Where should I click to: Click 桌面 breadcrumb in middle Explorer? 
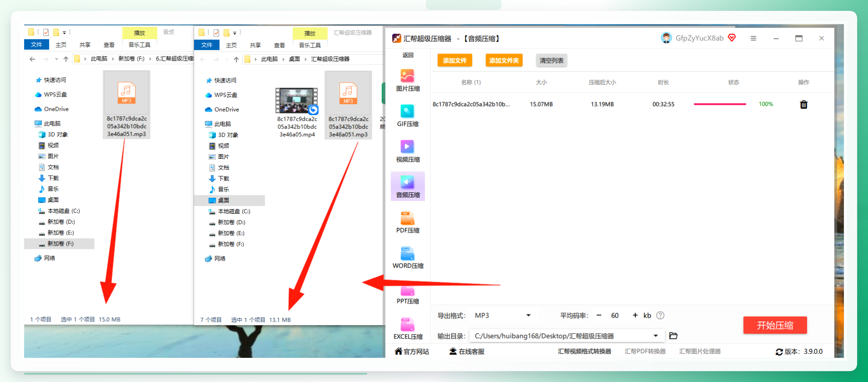[x=294, y=59]
